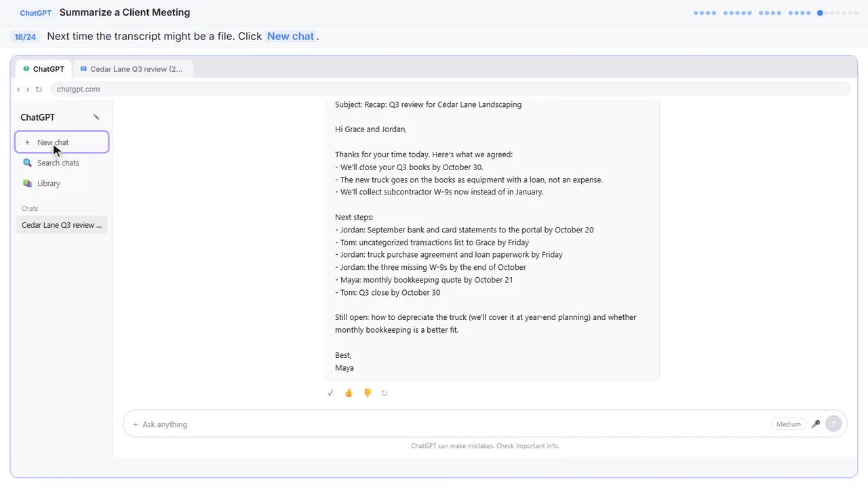This screenshot has height=488, width=868.
Task: Click the checkmark icon below the recap message
Action: [x=330, y=393]
